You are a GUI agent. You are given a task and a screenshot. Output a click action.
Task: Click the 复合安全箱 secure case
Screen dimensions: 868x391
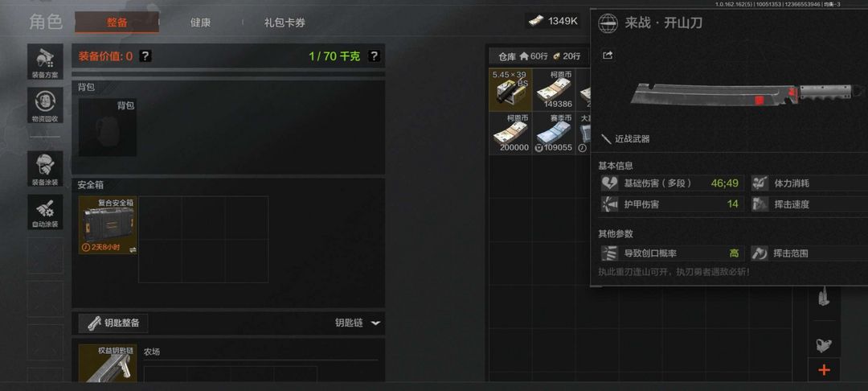tap(108, 225)
